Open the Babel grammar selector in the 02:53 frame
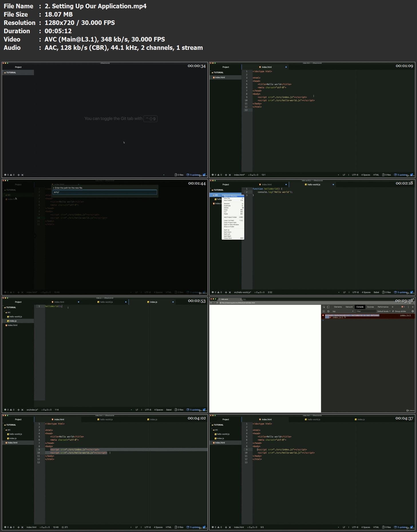 (169, 410)
